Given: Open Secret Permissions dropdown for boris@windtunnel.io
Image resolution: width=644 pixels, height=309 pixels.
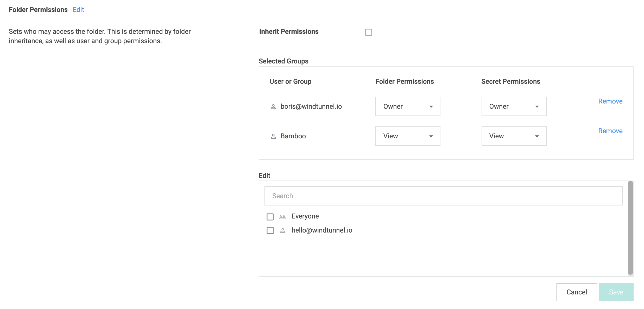Looking at the screenshot, I should [514, 106].
